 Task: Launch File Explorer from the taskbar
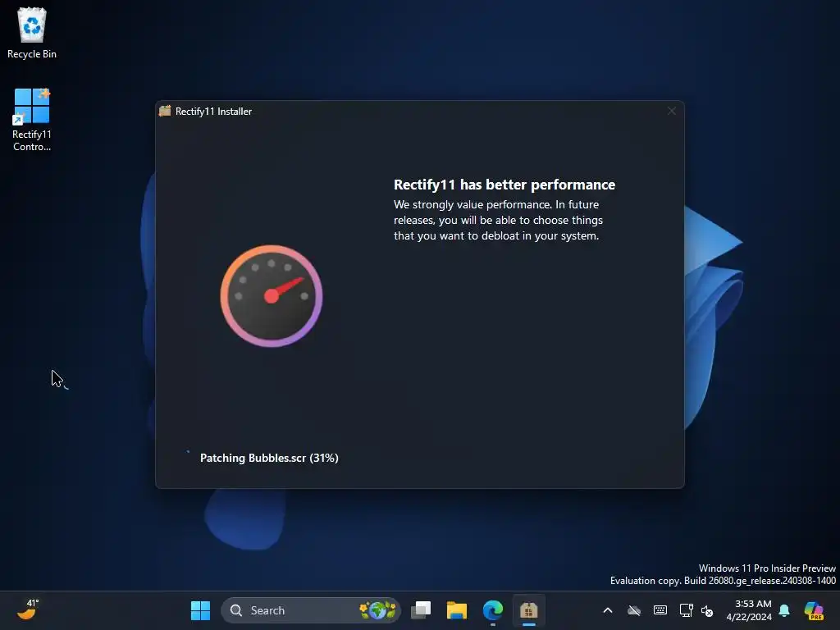(x=457, y=610)
